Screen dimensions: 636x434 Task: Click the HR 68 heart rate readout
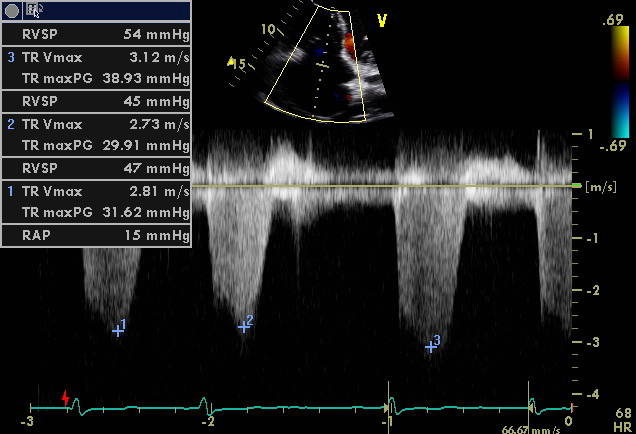623,420
